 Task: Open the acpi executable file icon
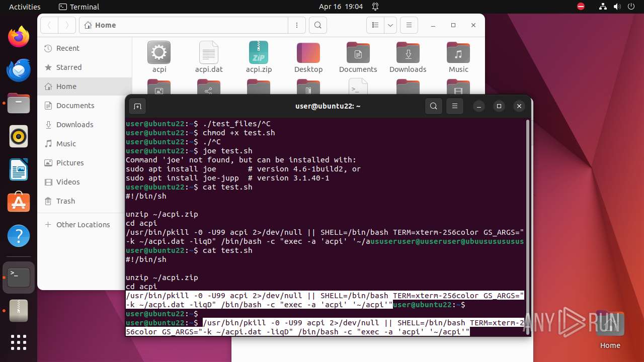click(159, 57)
